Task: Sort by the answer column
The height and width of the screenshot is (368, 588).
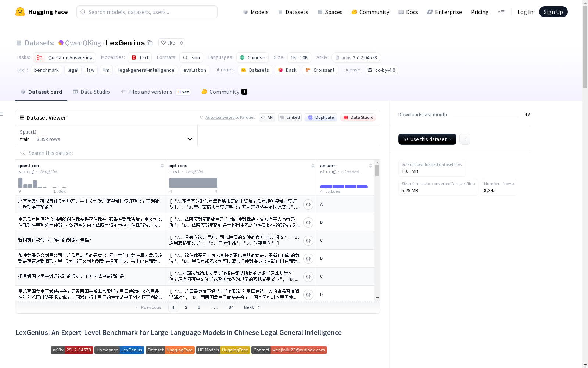Action: [x=370, y=166]
